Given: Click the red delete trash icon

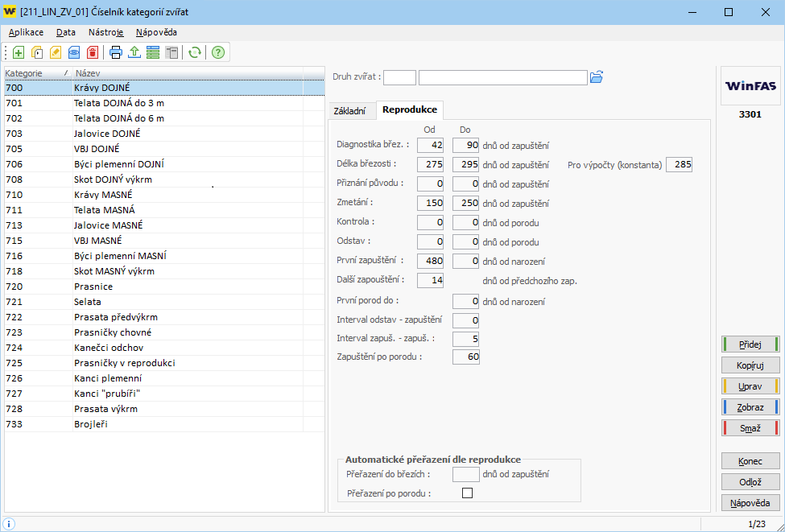Looking at the screenshot, I should click(x=93, y=52).
